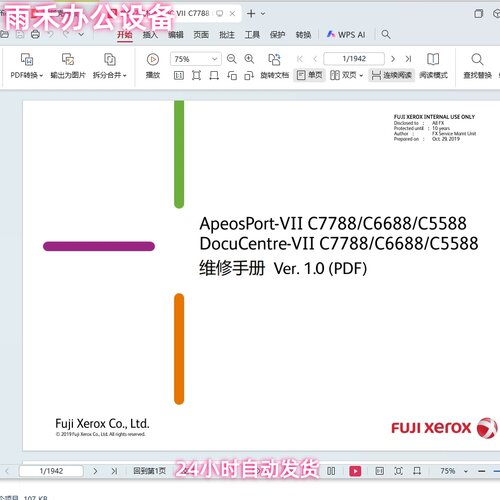This screenshot has width=500, height=500.
Task: Zoom in with the plus magnifier
Action: tap(249, 59)
